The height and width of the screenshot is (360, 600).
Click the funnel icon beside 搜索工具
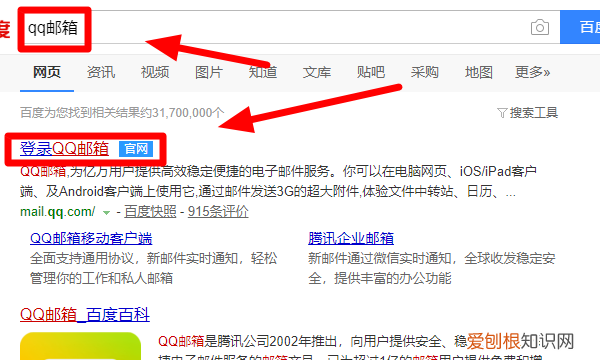pyautogui.click(x=502, y=113)
